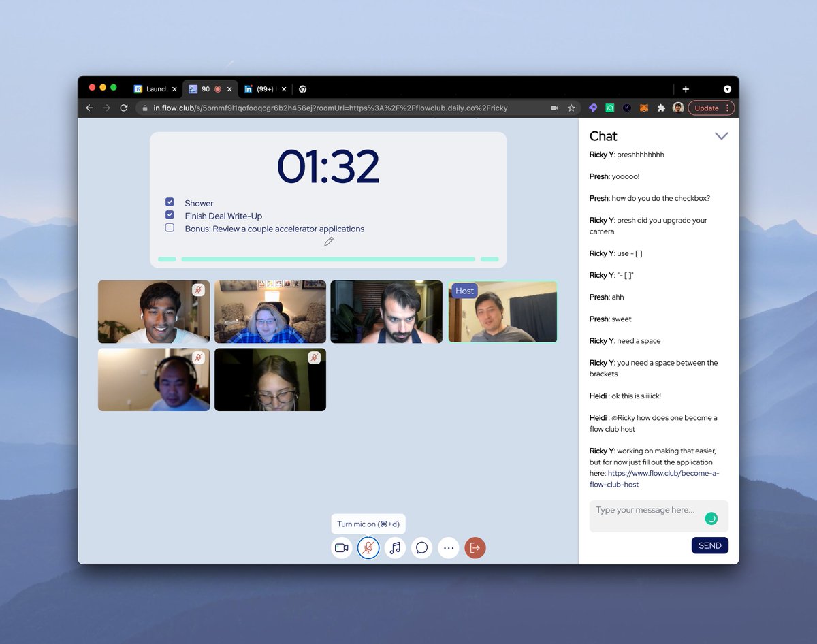Open the become-a-flow-club-host link
817x644 pixels.
[x=654, y=479]
